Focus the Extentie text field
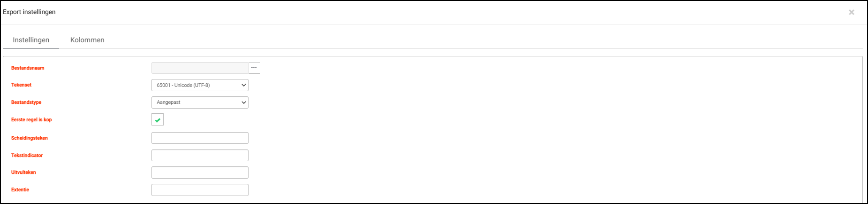The width and height of the screenshot is (868, 204). pos(200,190)
